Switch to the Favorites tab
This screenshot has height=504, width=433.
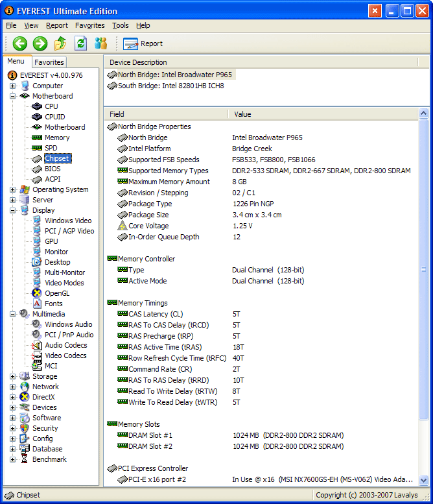point(49,62)
